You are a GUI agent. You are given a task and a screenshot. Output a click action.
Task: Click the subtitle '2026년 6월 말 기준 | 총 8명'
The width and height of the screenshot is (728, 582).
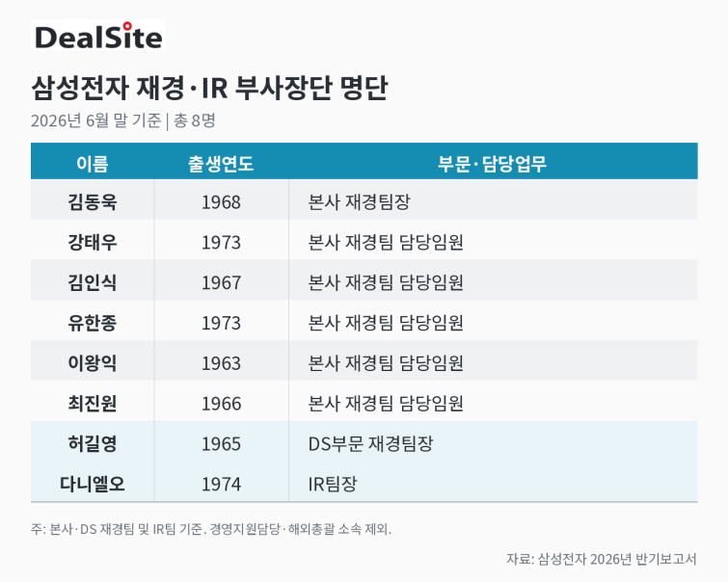(x=123, y=120)
